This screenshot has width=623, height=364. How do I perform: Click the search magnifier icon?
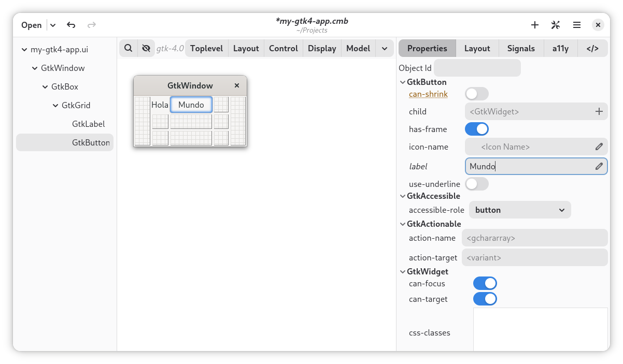tap(129, 48)
